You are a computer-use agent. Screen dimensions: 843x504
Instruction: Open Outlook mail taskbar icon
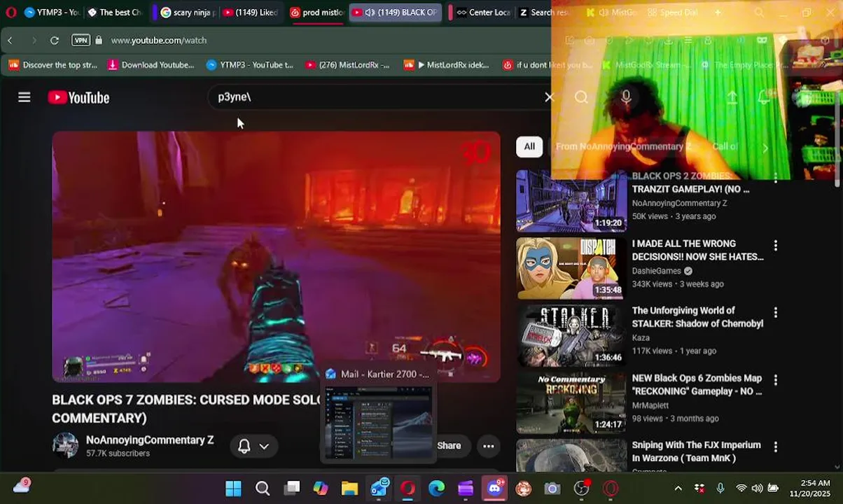379,488
